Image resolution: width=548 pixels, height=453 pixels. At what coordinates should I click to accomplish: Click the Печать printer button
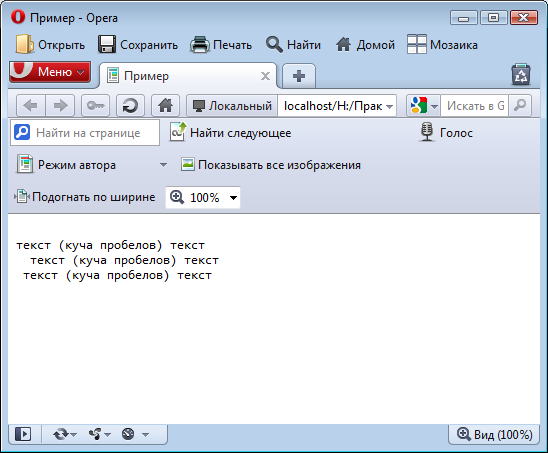tap(221, 45)
